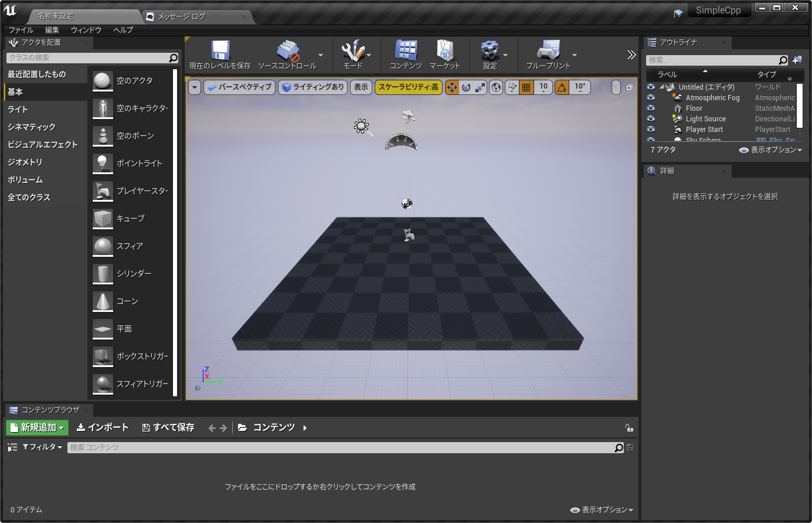Viewport: 812px width, 523px height.
Task: Open the grid snap value 10 dropdown
Action: [543, 87]
